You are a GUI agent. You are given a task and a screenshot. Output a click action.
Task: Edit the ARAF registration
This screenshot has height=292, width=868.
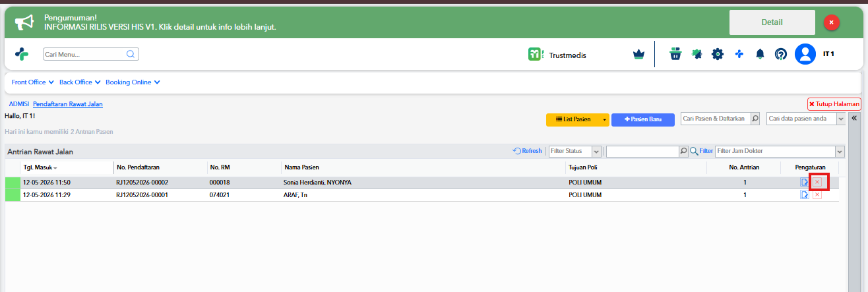pos(805,195)
